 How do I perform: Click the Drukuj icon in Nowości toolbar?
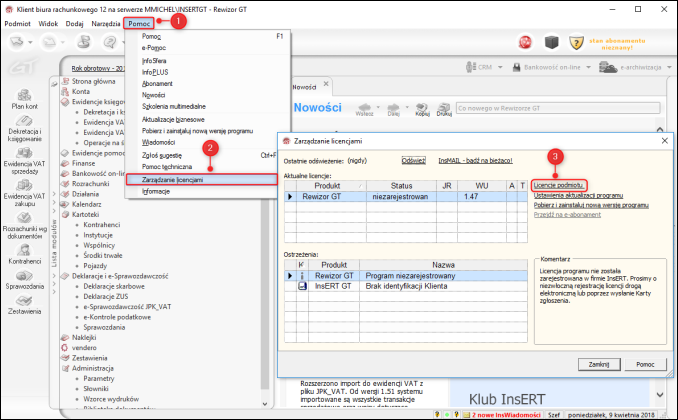click(x=444, y=107)
